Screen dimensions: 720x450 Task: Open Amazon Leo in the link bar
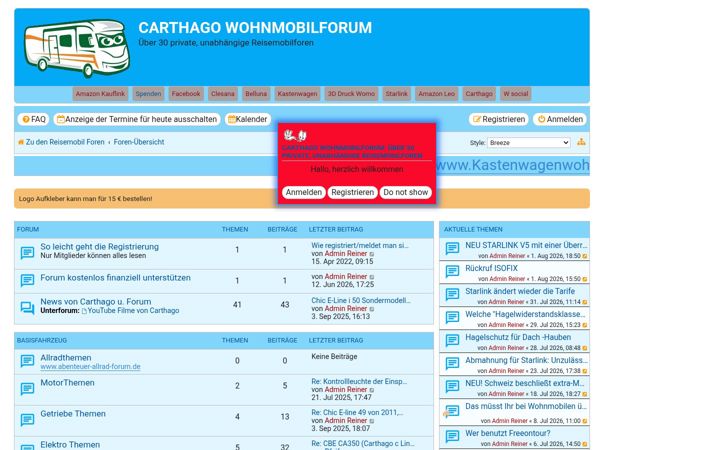[x=436, y=94]
